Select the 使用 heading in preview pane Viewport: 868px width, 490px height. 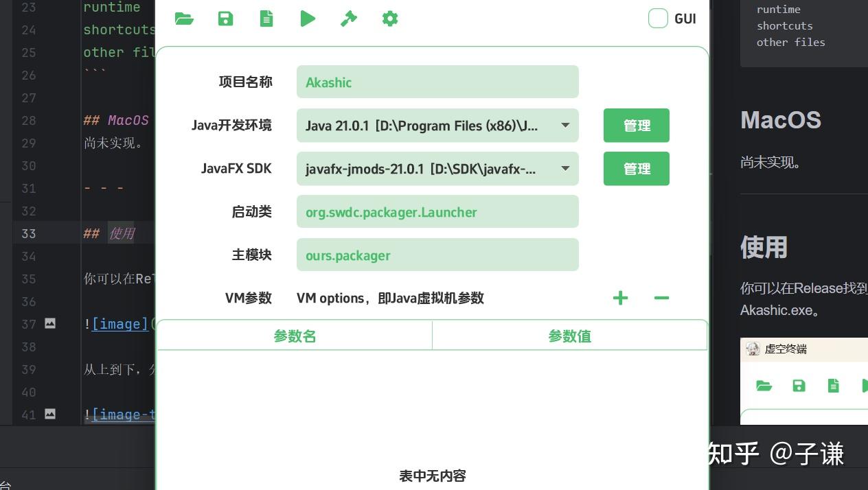tap(764, 247)
